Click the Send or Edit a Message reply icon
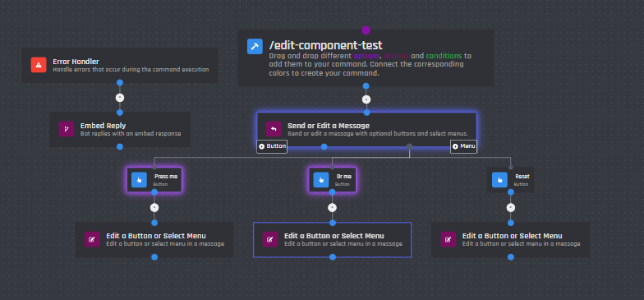Viewport: 644px width, 300px height. [274, 129]
